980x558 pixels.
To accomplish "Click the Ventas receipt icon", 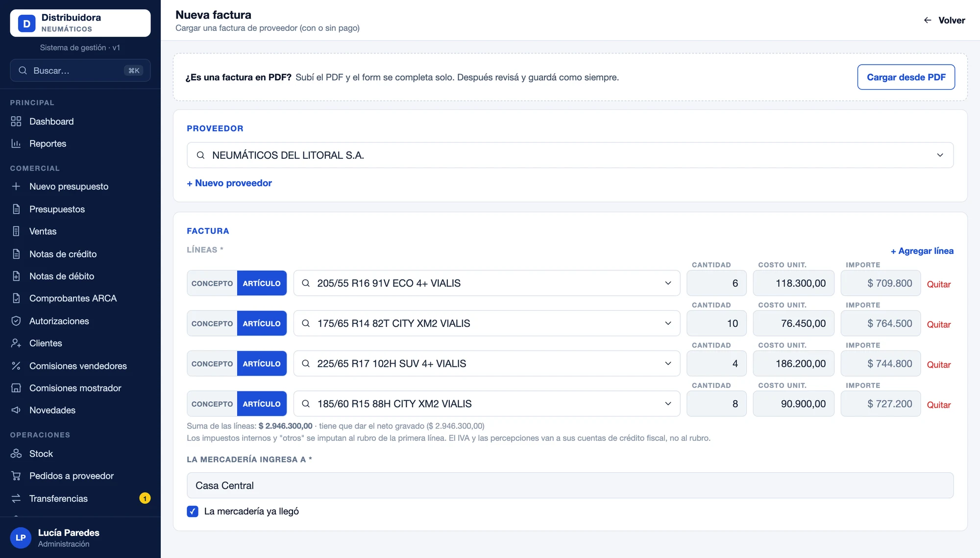I will [x=16, y=231].
